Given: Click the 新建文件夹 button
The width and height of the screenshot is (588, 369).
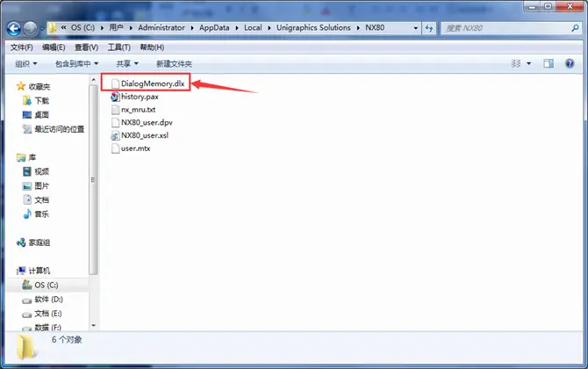Looking at the screenshot, I should click(x=174, y=64).
